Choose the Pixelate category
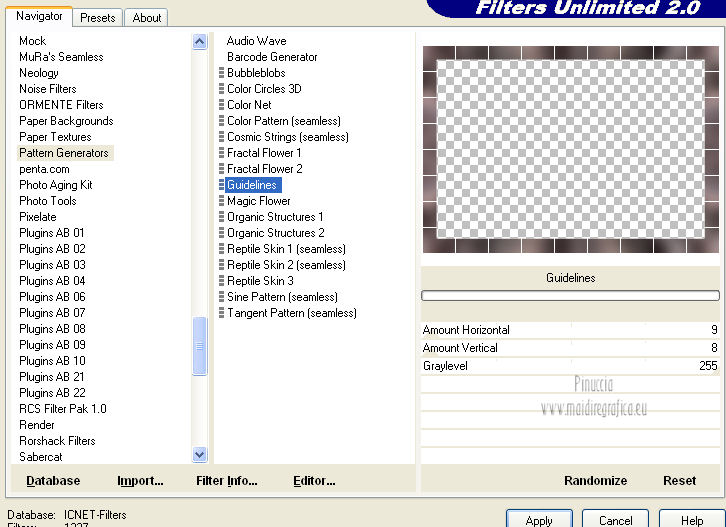This screenshot has width=726, height=527. [x=38, y=217]
